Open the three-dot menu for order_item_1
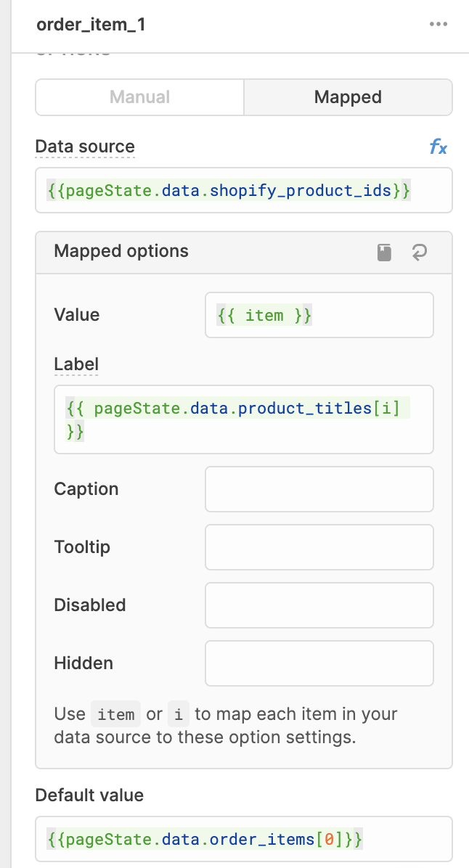Viewport: 469px width, 868px height. 438,25
